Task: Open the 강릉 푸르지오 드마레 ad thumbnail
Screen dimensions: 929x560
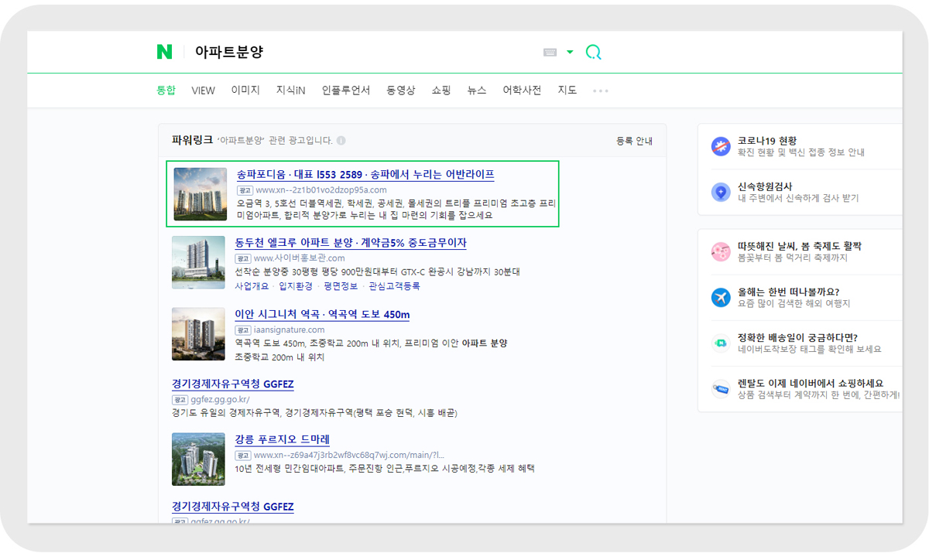Action: (x=199, y=459)
